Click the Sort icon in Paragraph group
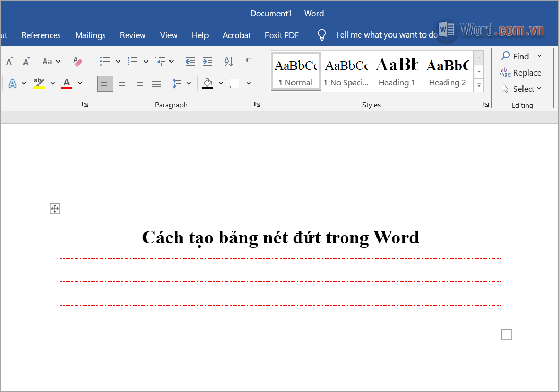 [228, 61]
